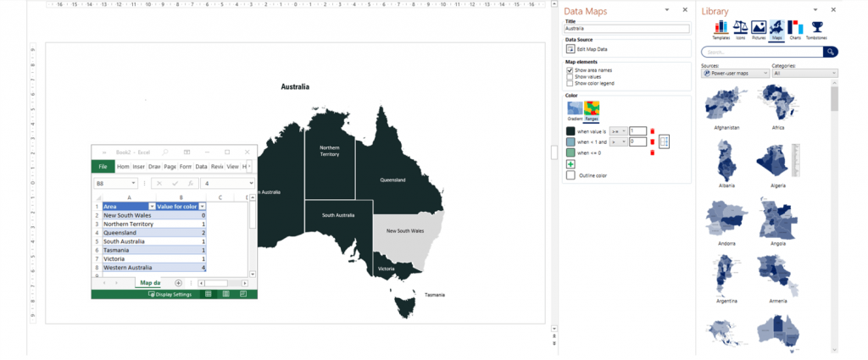Add a new color range with plus icon
The height and width of the screenshot is (360, 868).
[570, 163]
